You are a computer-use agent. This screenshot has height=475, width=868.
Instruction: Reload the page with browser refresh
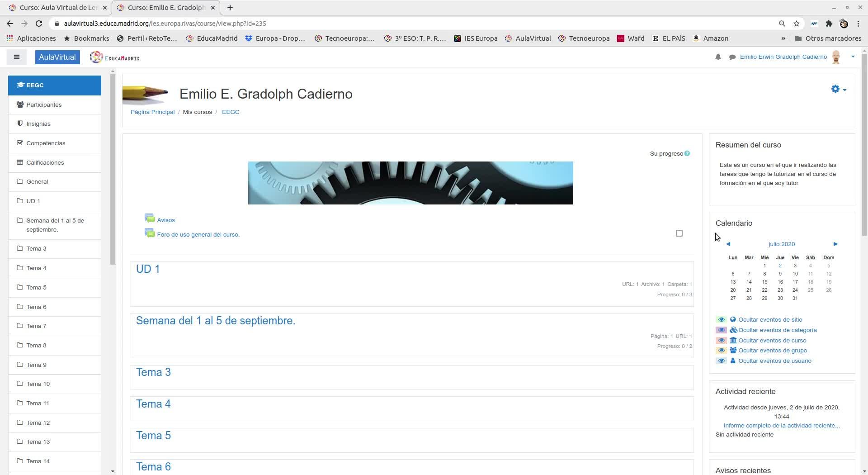point(39,24)
